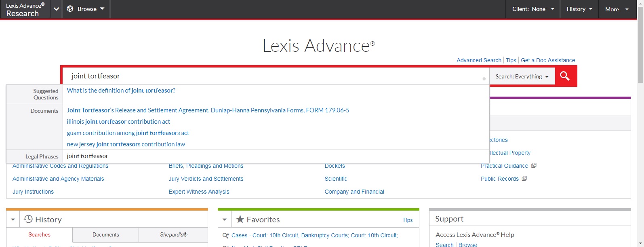
Task: Click external link icon next to Practical Guidance
Action: coord(534,165)
